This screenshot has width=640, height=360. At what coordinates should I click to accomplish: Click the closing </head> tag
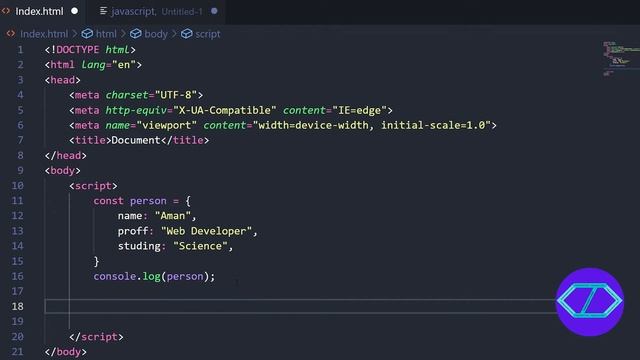click(x=66, y=156)
